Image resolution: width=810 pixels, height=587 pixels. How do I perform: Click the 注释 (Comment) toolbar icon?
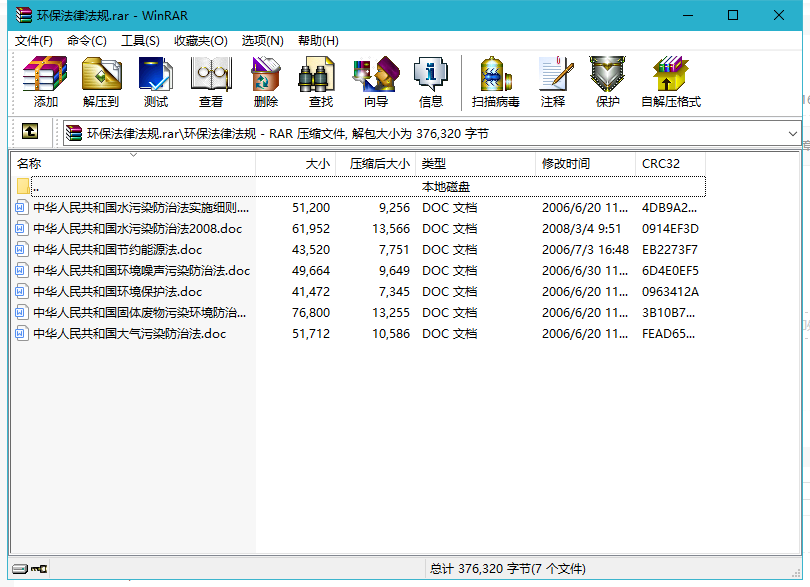click(556, 74)
